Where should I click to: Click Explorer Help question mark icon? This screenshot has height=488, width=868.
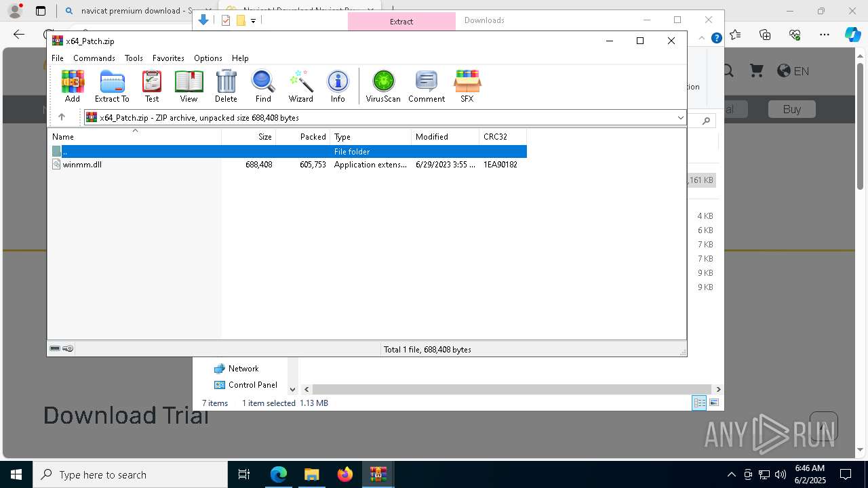716,38
